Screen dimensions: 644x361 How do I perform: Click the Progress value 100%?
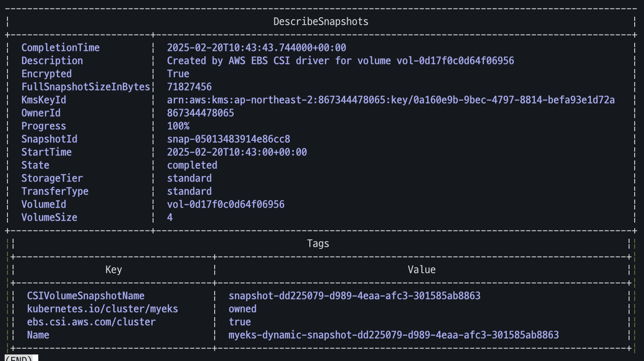tap(178, 126)
